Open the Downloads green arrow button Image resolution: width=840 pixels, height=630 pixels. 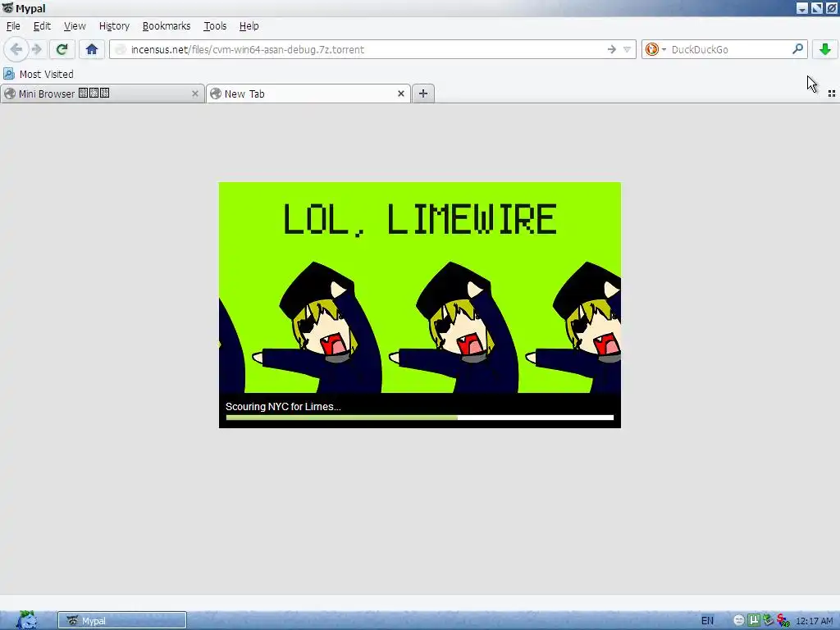825,49
